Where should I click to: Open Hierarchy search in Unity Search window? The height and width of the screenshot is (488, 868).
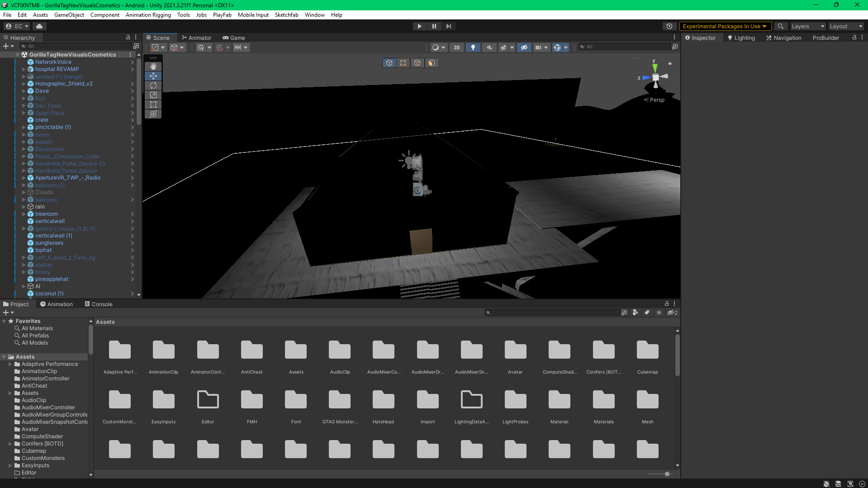(x=136, y=46)
